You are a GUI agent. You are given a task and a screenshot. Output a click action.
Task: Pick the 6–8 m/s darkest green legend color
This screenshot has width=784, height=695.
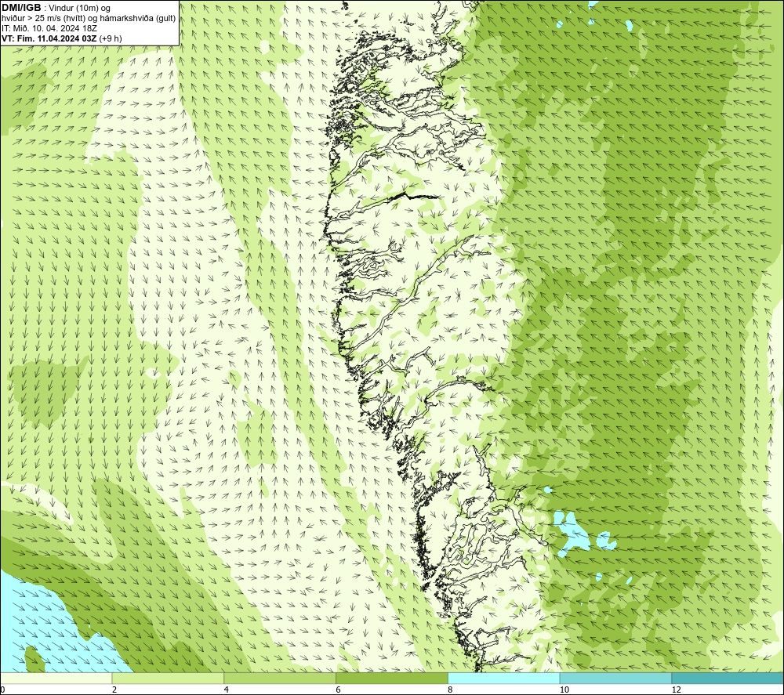pos(392,678)
